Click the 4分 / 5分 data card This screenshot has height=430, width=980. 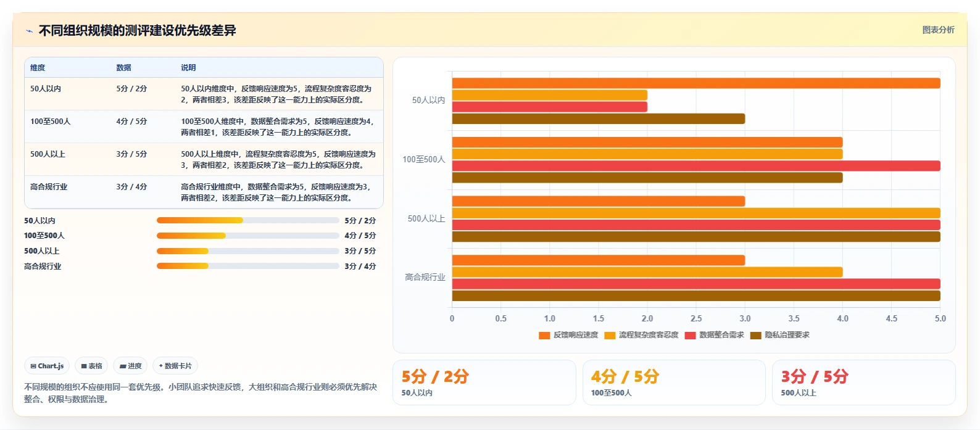674,382
